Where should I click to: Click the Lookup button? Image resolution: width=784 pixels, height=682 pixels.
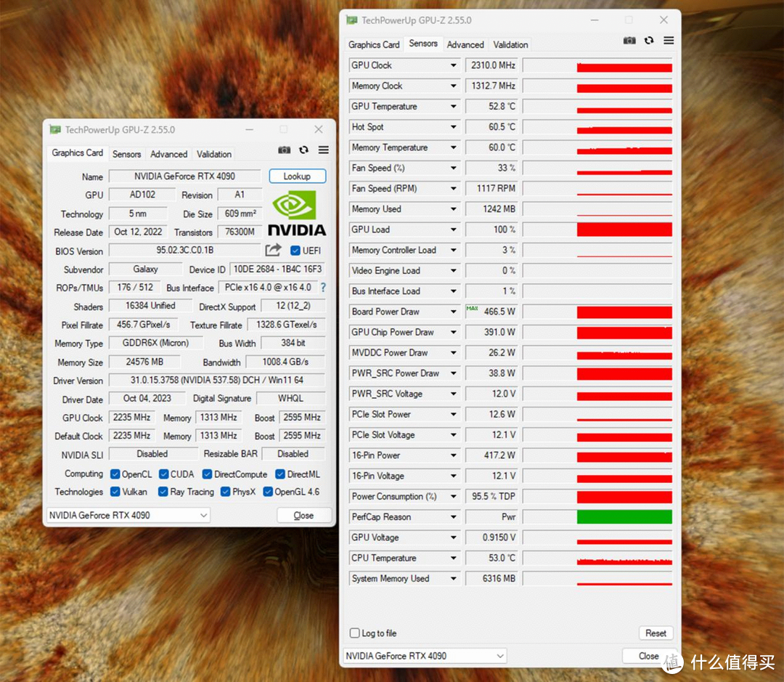click(x=297, y=176)
